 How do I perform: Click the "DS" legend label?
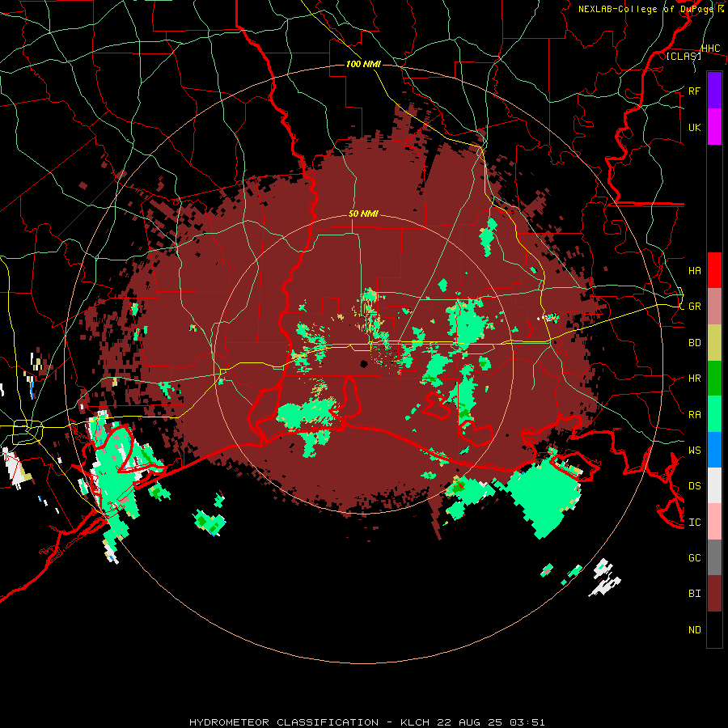point(694,486)
